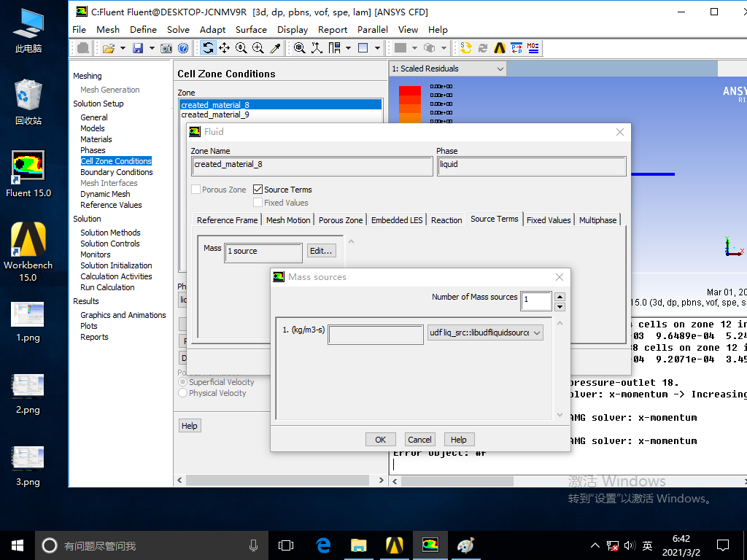Click the save floppy disk toolbar icon
The height and width of the screenshot is (560, 747).
click(138, 48)
